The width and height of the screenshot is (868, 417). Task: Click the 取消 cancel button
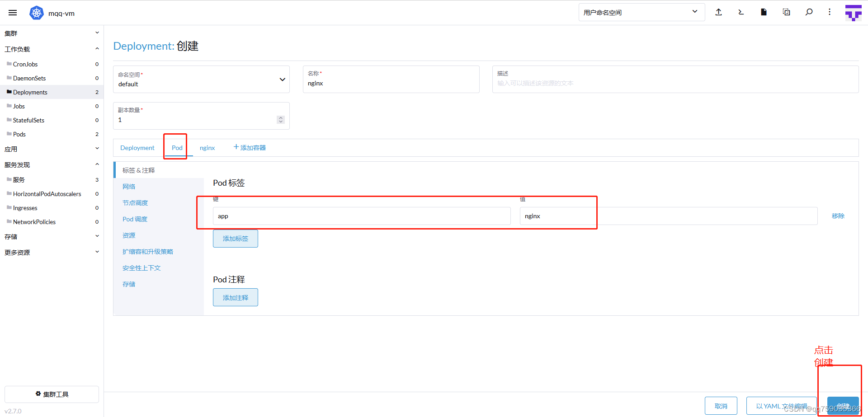click(x=721, y=406)
